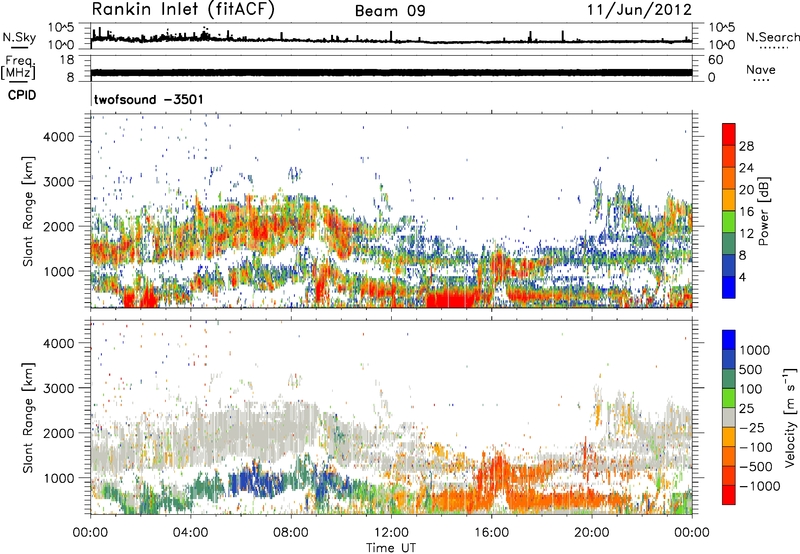800x554 pixels.
Task: Click "2000" on the power panel axis
Action: 58,226
